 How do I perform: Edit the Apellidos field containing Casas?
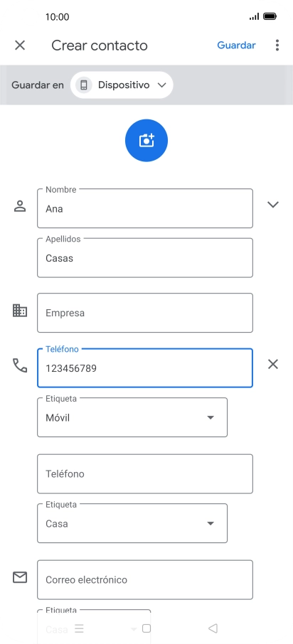coord(145,257)
